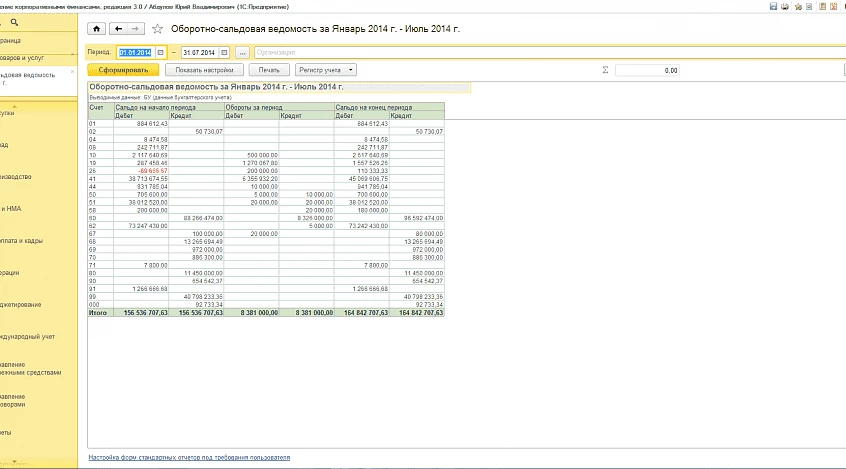Click account 62 opening debit 73 247 430,00
This screenshot has width=846, height=469.
click(148, 226)
